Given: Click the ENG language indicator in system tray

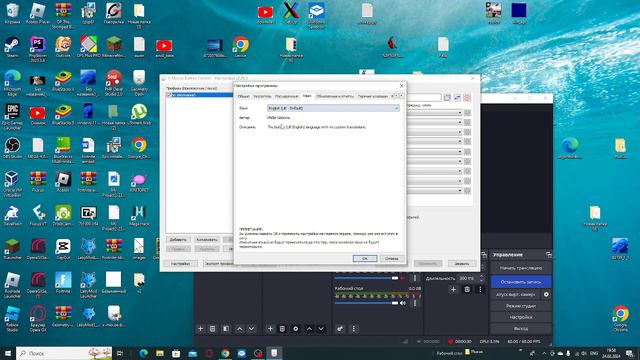Looking at the screenshot, I should click(594, 353).
